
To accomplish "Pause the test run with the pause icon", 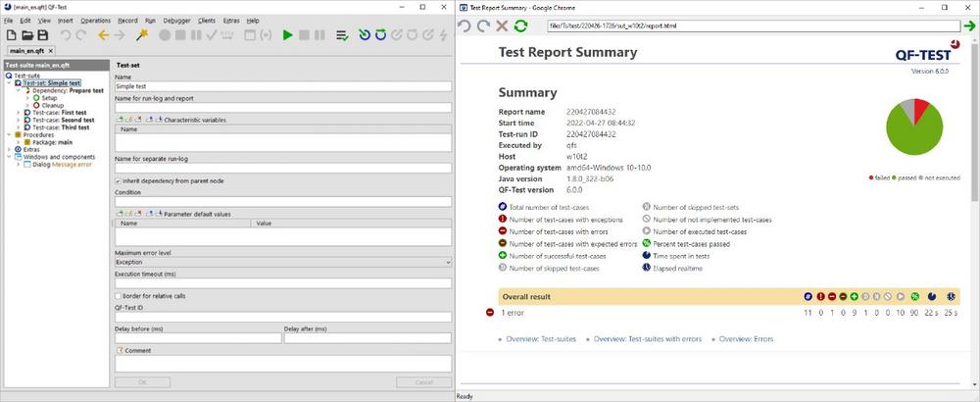I will click(319, 35).
